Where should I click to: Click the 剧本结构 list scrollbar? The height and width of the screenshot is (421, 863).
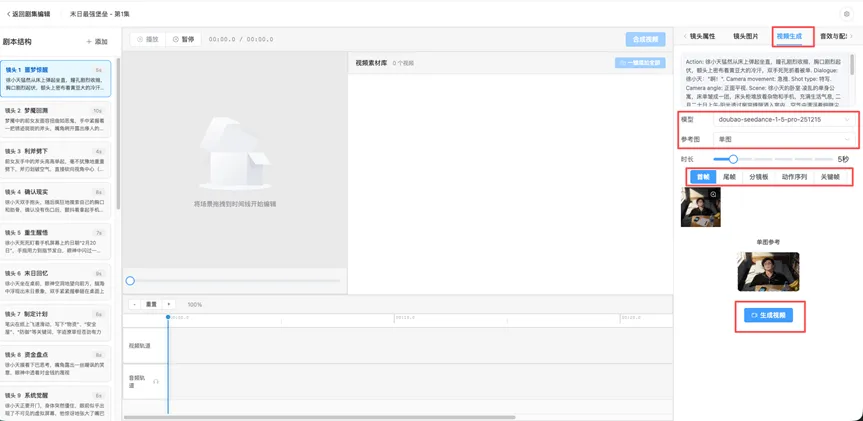[x=118, y=132]
